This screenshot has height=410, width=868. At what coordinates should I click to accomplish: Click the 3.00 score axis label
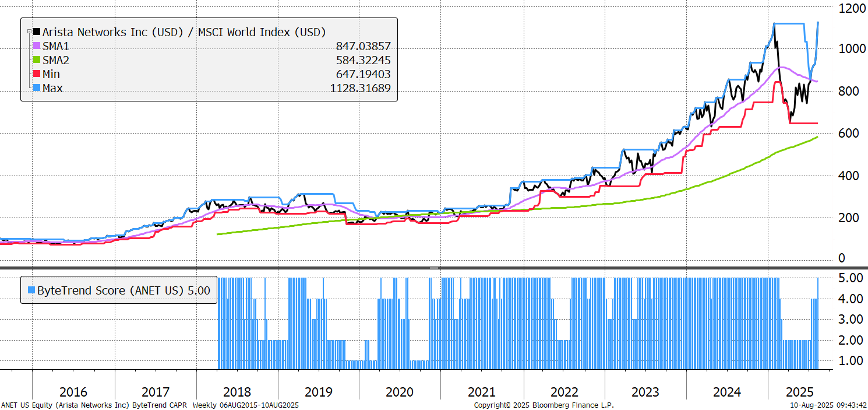(851, 319)
